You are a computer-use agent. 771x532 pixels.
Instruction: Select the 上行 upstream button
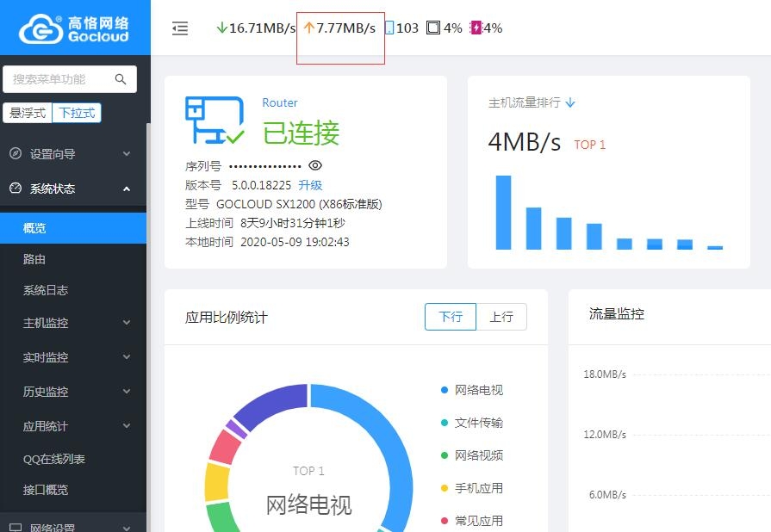(x=501, y=317)
